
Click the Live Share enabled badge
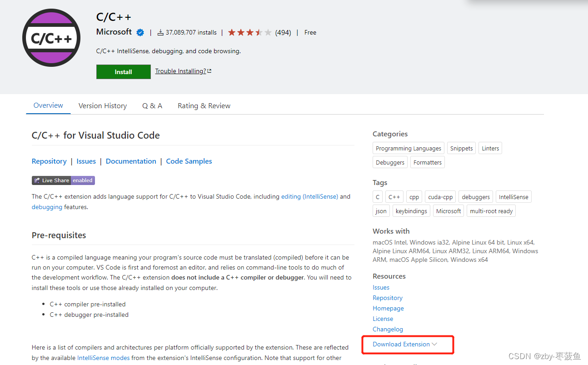pos(63,180)
